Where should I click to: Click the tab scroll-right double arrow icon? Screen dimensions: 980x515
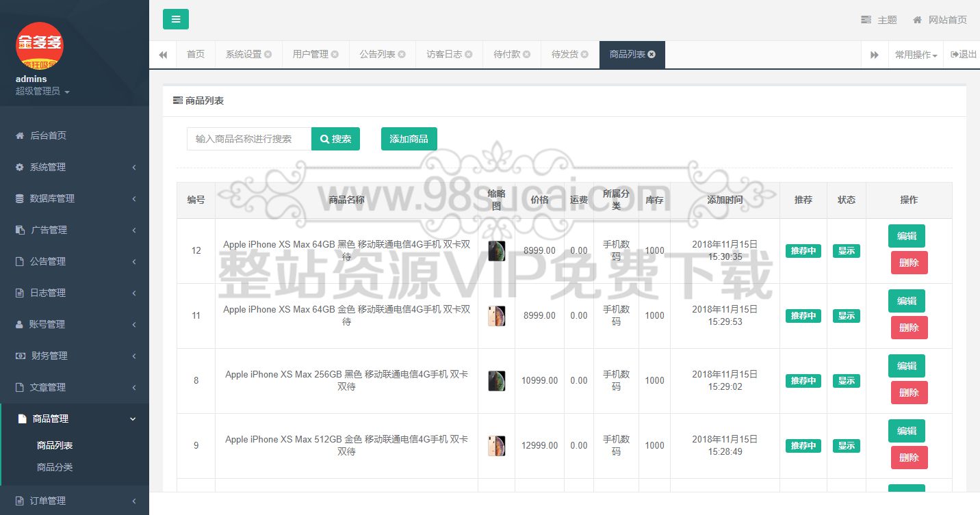tap(874, 55)
